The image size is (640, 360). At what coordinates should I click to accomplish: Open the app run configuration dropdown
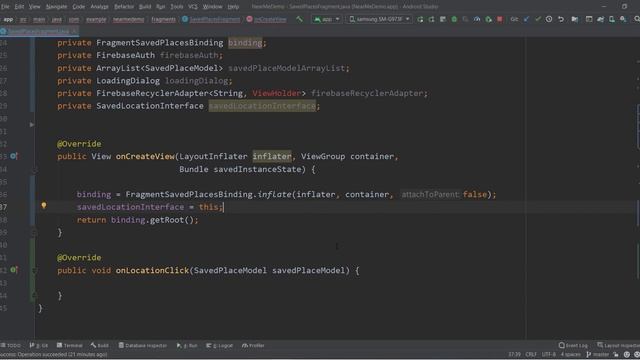click(x=327, y=19)
